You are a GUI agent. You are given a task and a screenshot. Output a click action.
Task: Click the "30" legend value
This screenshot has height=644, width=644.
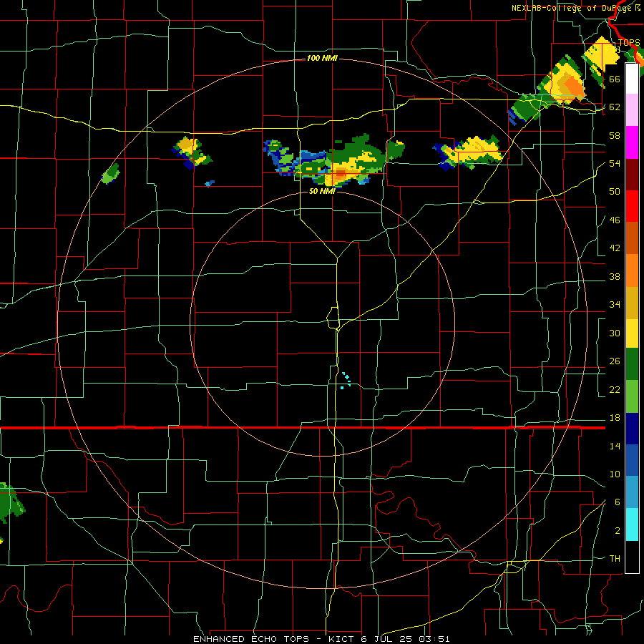[x=615, y=333]
